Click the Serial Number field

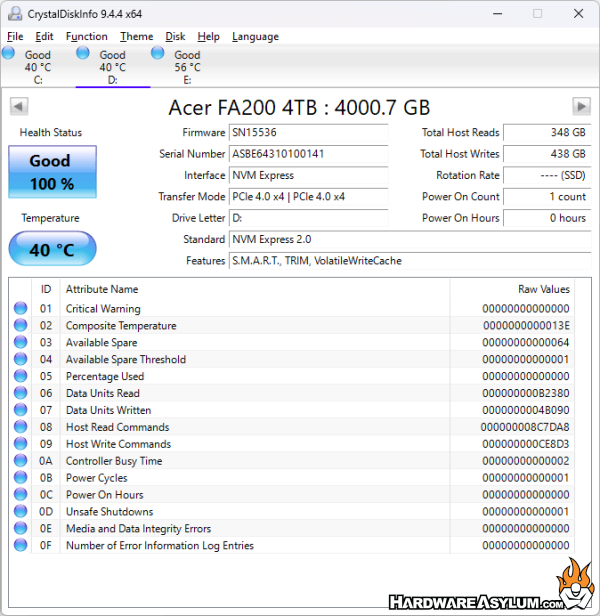tap(308, 154)
